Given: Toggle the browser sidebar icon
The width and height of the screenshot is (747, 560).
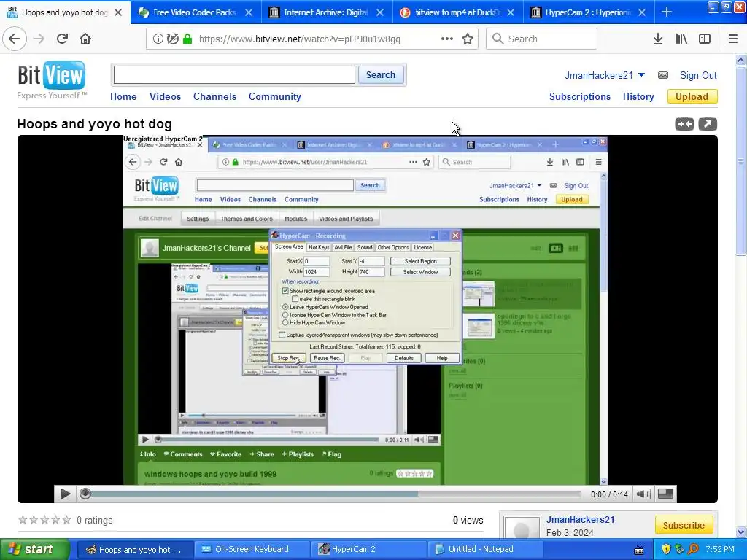Looking at the screenshot, I should coord(705,39).
